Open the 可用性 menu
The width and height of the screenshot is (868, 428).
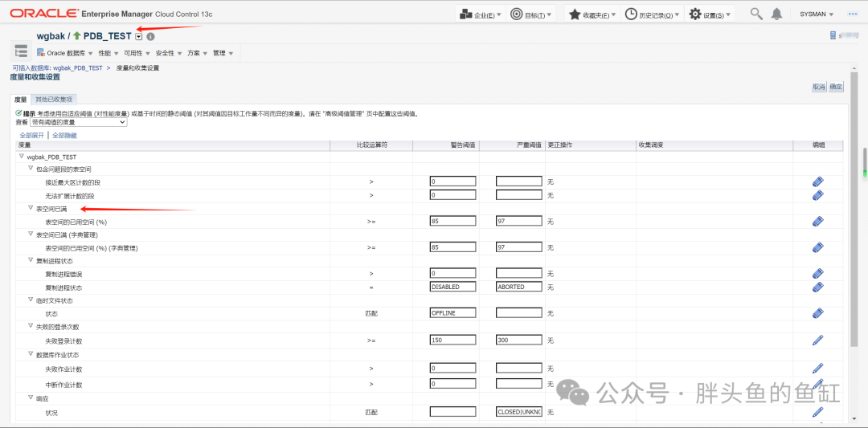(x=136, y=53)
